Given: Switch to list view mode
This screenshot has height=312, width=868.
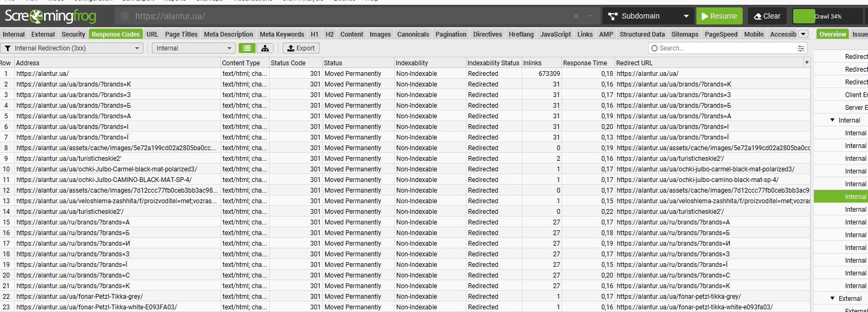Looking at the screenshot, I should point(246,48).
